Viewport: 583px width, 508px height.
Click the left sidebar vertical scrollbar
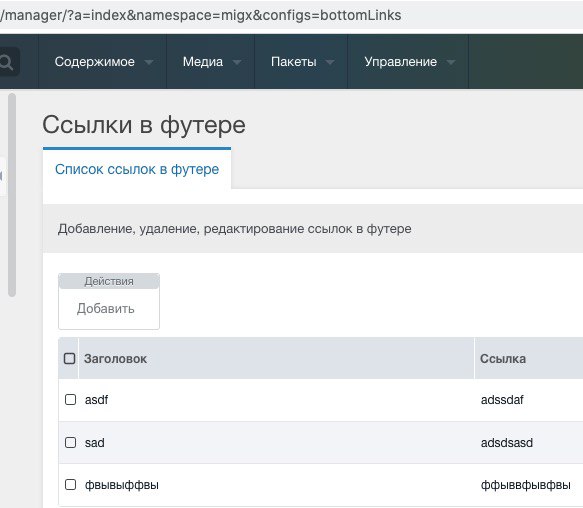(12, 195)
